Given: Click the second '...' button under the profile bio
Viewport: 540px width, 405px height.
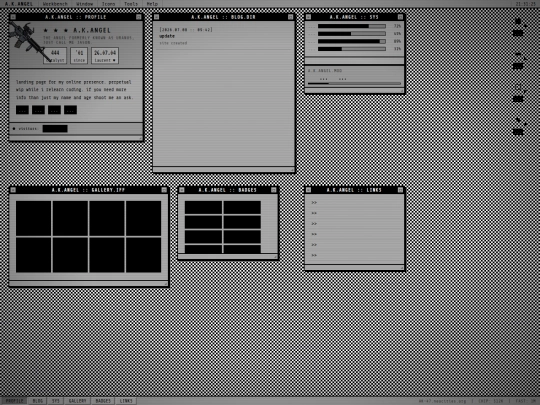Looking at the screenshot, I should coord(38,110).
